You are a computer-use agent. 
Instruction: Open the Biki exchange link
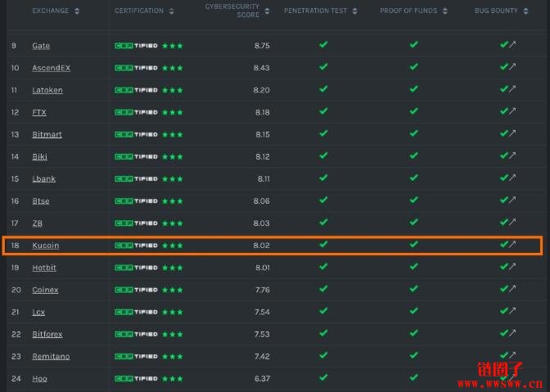point(39,157)
